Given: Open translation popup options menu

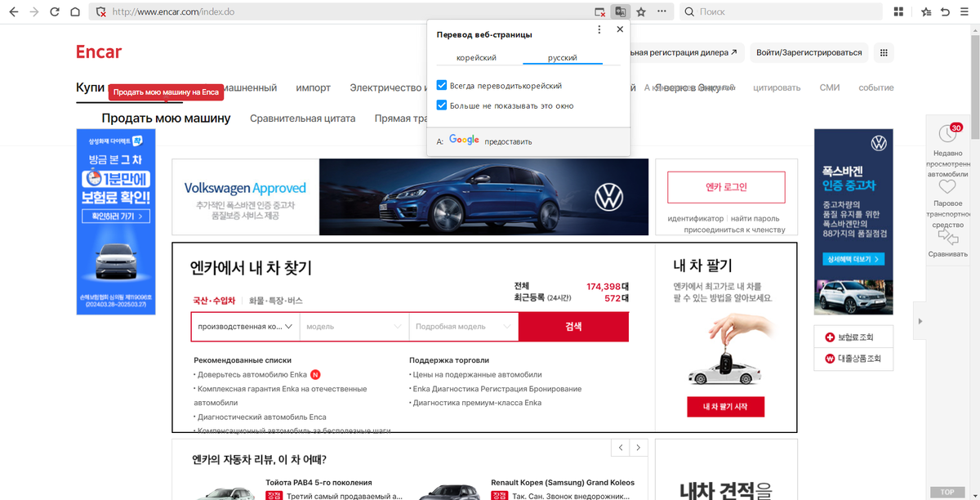Looking at the screenshot, I should coord(599,29).
